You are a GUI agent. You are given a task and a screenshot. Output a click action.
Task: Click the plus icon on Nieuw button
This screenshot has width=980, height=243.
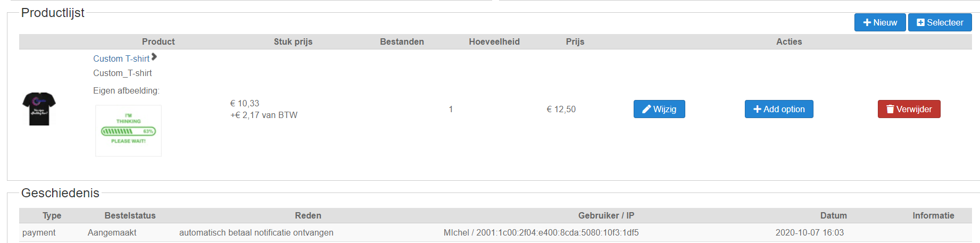tap(867, 22)
